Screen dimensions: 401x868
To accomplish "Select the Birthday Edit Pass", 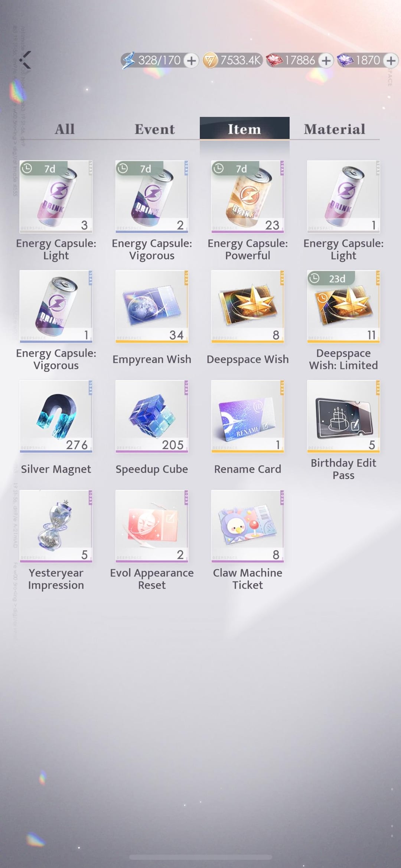I will pyautogui.click(x=343, y=416).
